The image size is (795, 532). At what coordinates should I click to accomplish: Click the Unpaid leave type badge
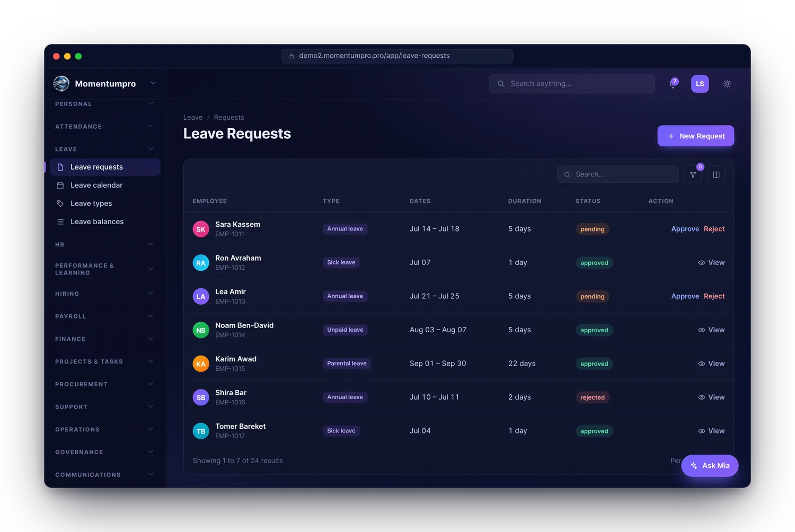(x=345, y=330)
